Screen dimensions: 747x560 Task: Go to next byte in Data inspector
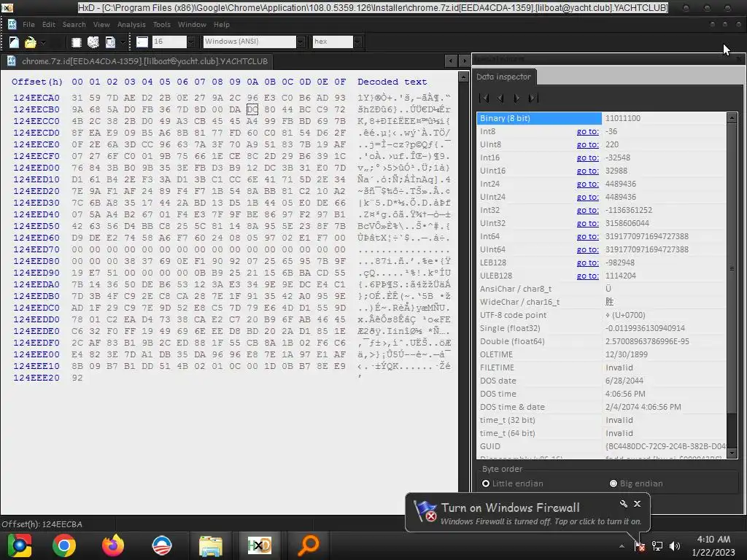516,98
